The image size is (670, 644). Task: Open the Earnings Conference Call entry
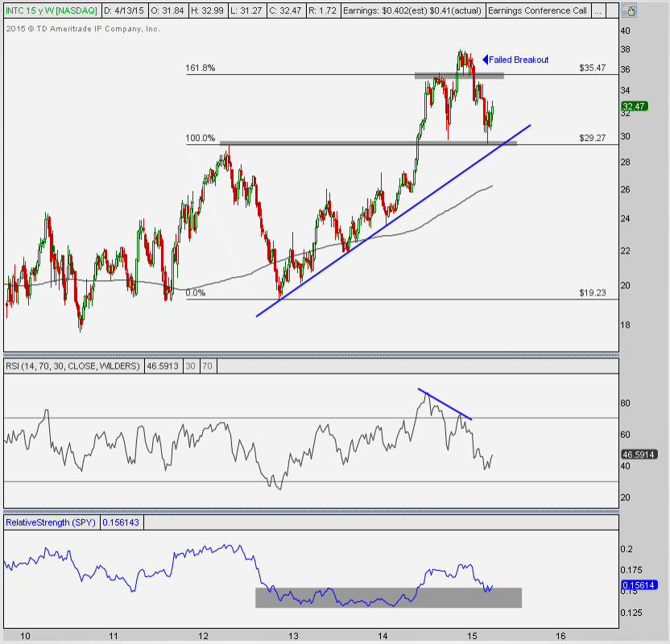tap(537, 11)
